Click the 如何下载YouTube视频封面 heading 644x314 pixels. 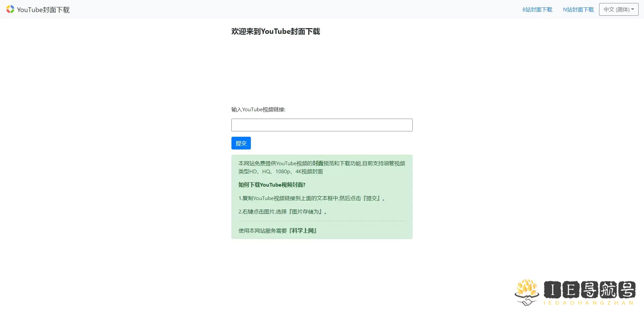point(272,185)
